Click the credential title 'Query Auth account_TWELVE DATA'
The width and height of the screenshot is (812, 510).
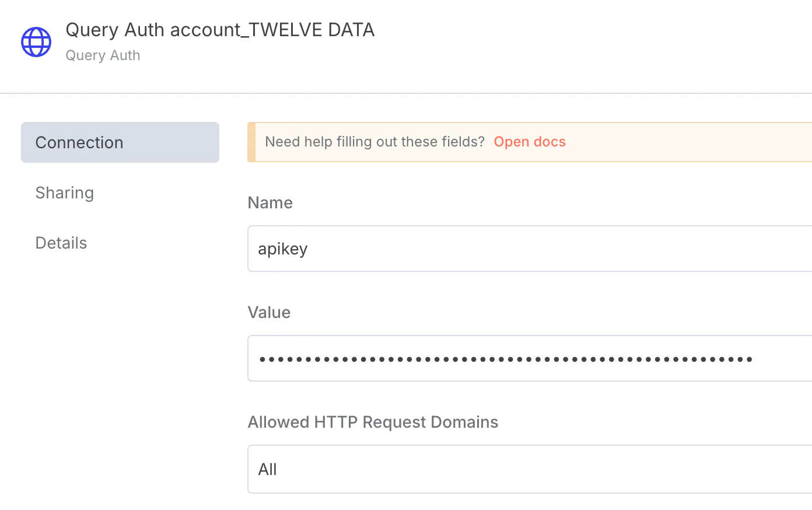(219, 30)
